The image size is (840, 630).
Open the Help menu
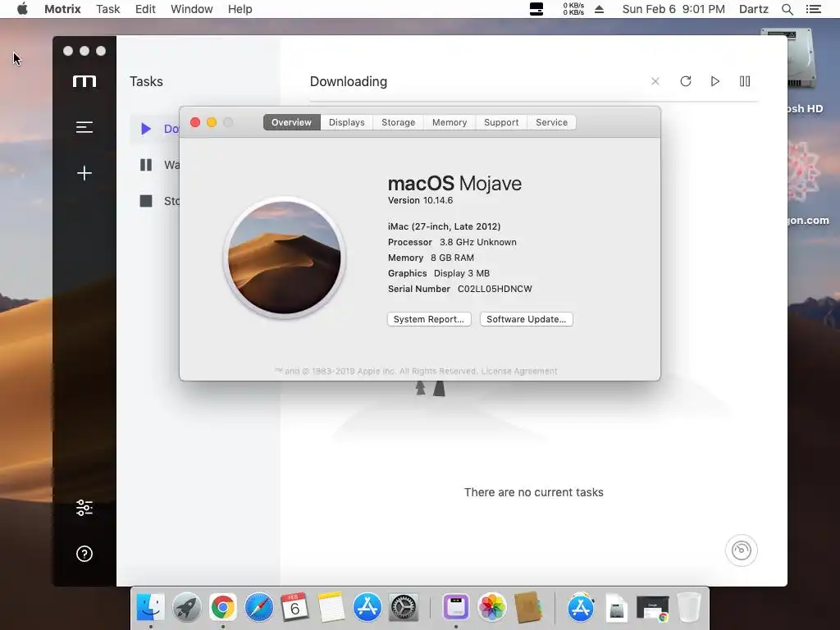240,9
